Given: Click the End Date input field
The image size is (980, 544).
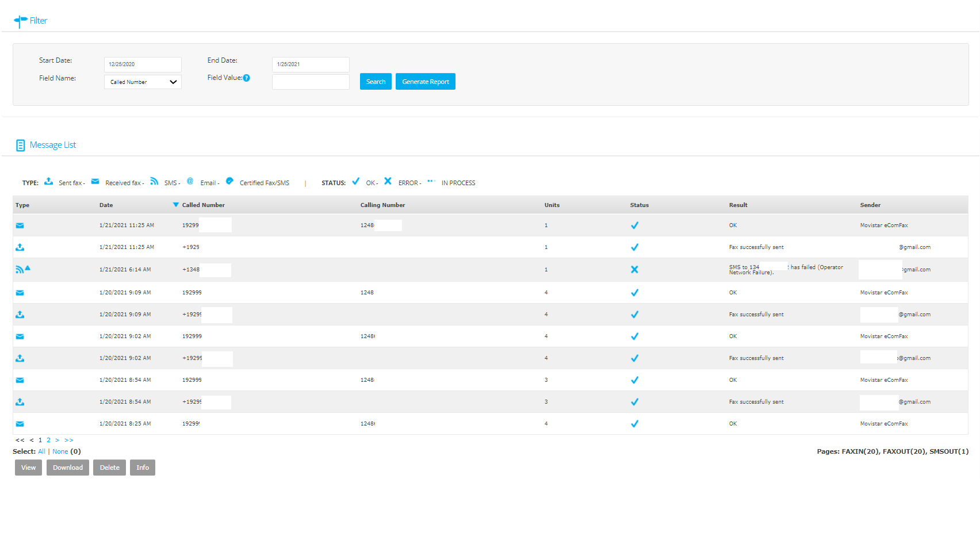Looking at the screenshot, I should click(x=311, y=64).
